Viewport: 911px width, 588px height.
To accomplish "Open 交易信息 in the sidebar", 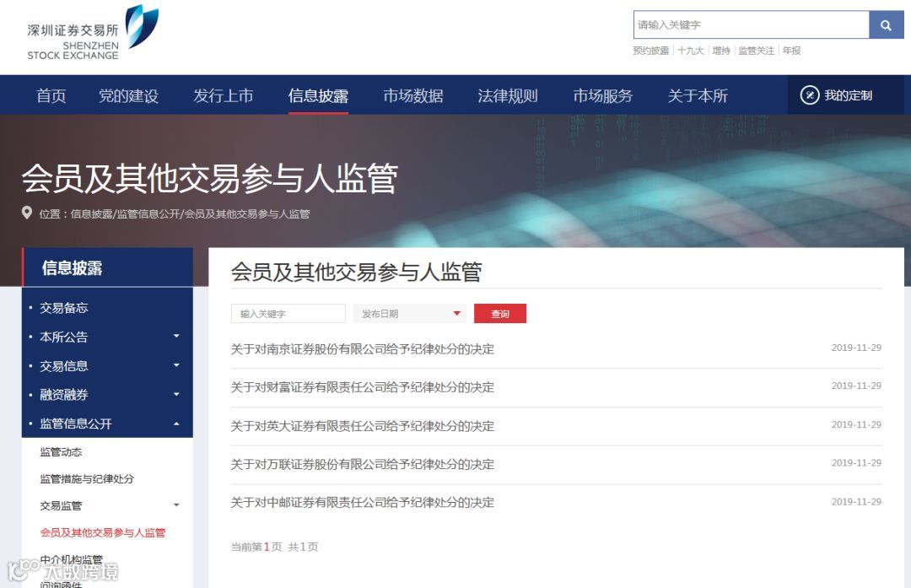I will 64,366.
